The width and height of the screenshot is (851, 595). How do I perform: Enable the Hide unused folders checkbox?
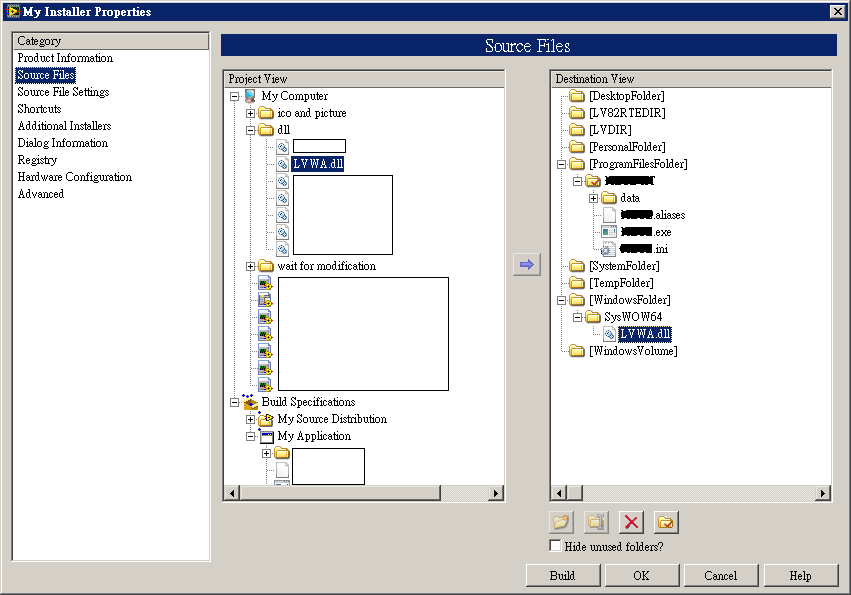coord(554,546)
